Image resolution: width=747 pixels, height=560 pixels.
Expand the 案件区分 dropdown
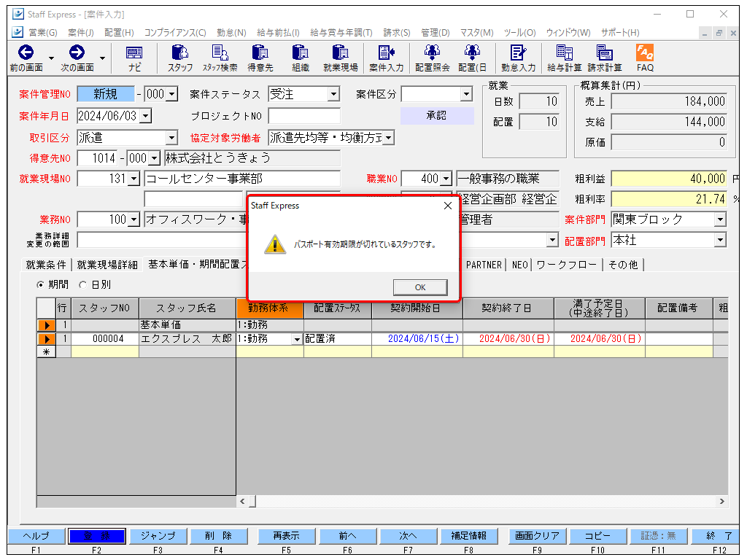(x=467, y=94)
